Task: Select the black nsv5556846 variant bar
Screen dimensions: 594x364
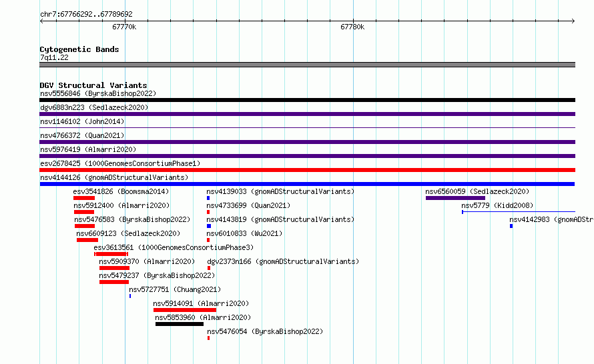Action: [x=307, y=100]
